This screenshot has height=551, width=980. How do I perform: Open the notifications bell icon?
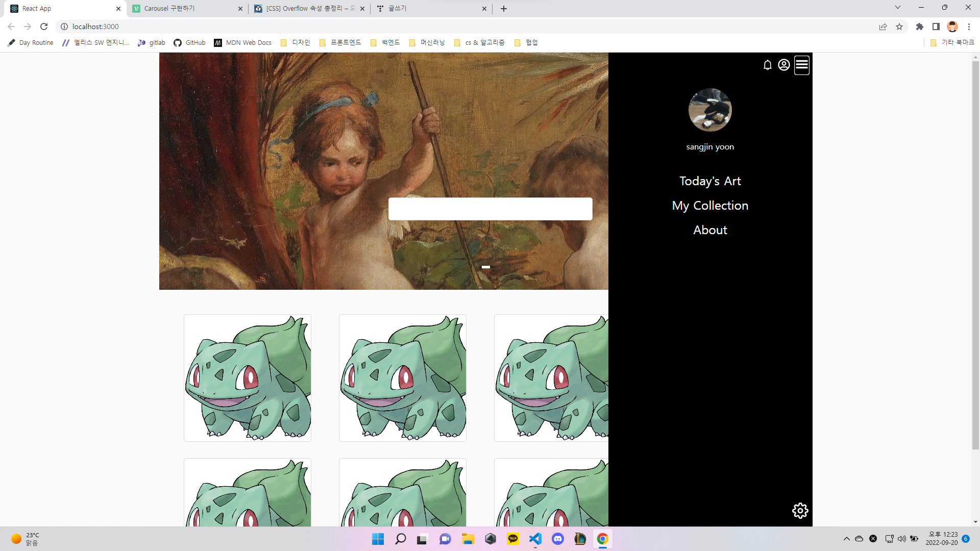(x=767, y=65)
